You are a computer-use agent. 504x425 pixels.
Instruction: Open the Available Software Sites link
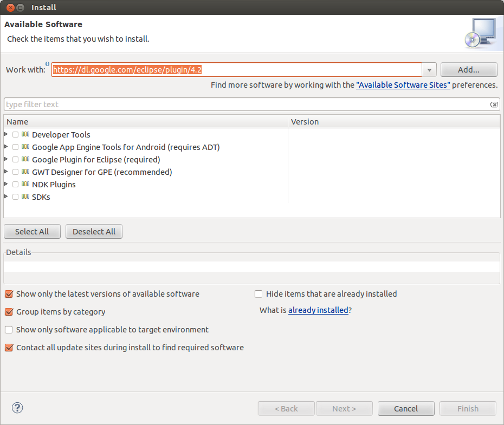click(403, 85)
